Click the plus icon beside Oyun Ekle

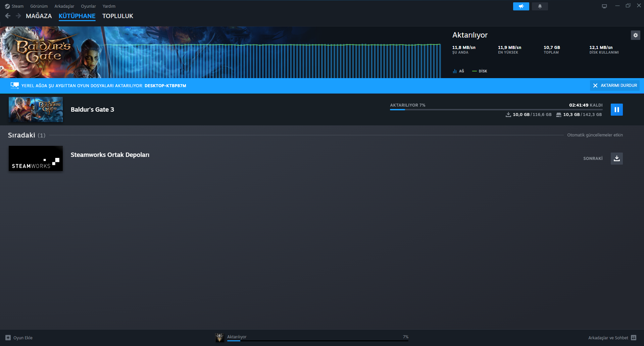(8, 338)
